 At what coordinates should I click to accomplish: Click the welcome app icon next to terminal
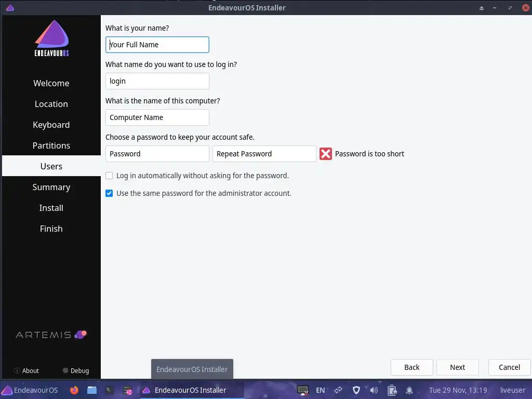point(128,390)
